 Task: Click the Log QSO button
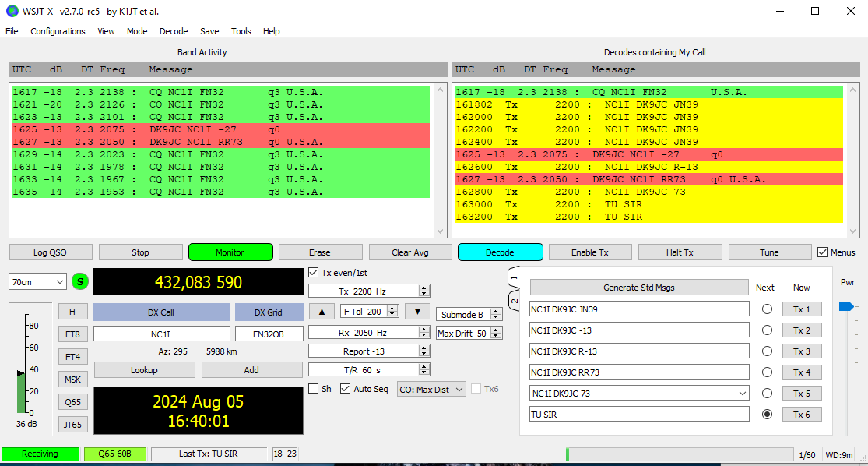tap(51, 252)
